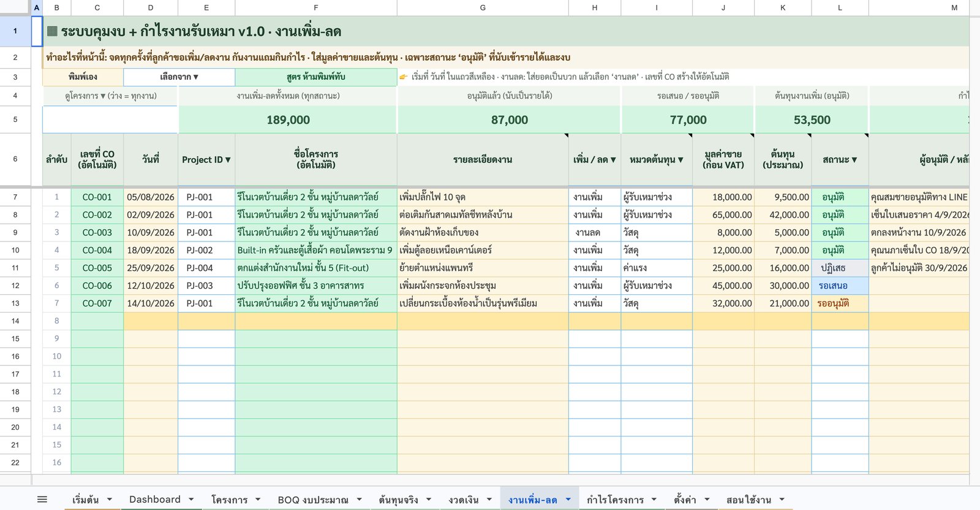Open the all sheets list icon
This screenshot has height=510, width=980.
click(42, 500)
